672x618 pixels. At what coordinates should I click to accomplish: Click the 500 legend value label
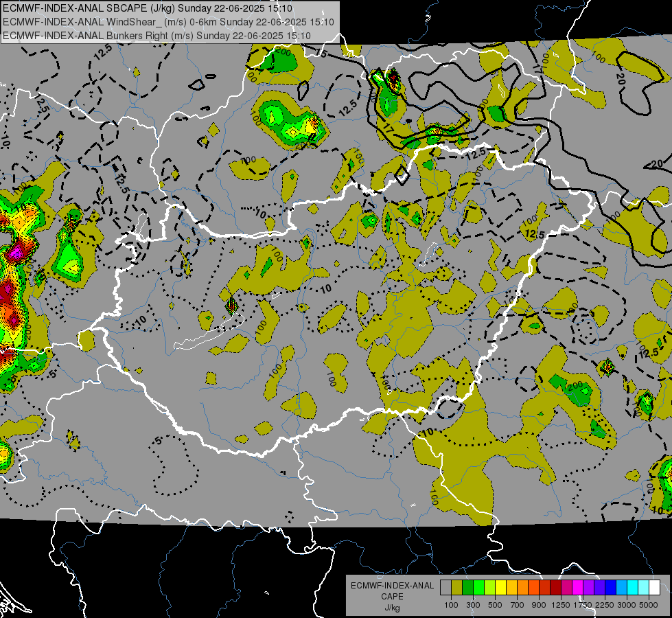coord(495,605)
